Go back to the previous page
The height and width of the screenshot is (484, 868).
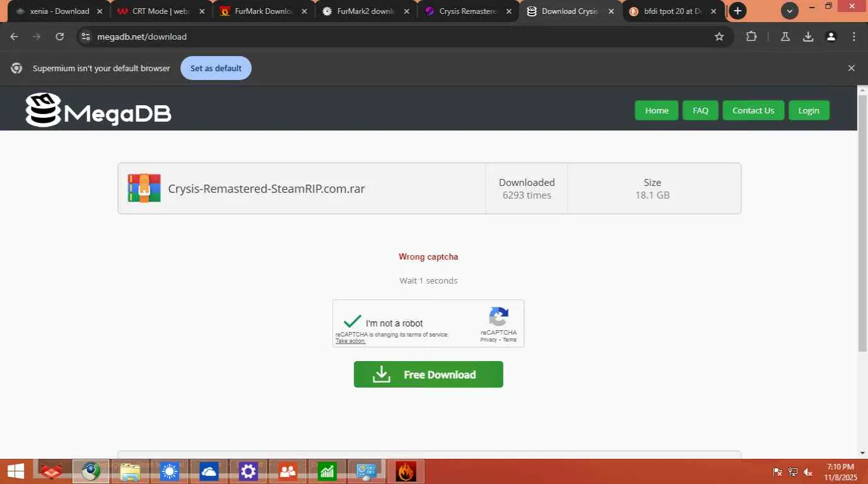14,37
